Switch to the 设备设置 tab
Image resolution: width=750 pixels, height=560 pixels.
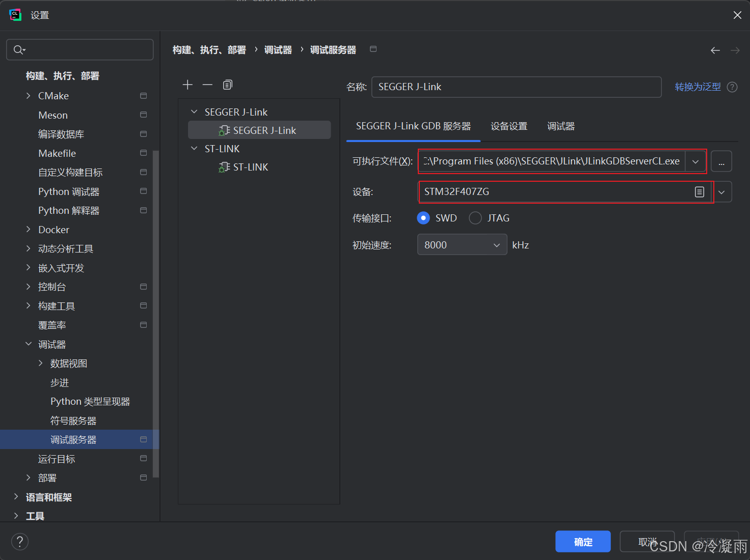[x=509, y=126]
